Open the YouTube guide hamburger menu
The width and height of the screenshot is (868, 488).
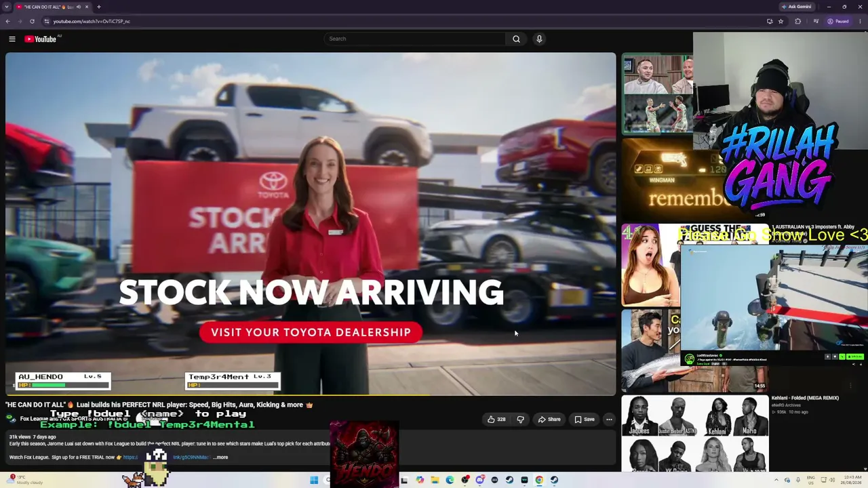click(12, 39)
